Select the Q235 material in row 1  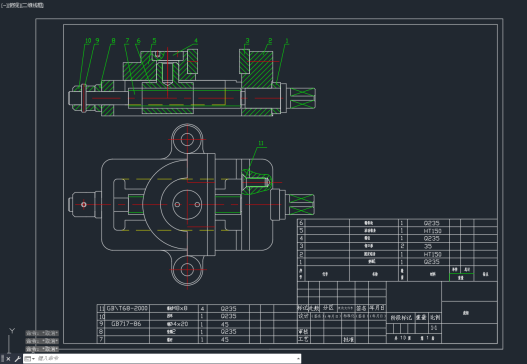click(x=432, y=261)
